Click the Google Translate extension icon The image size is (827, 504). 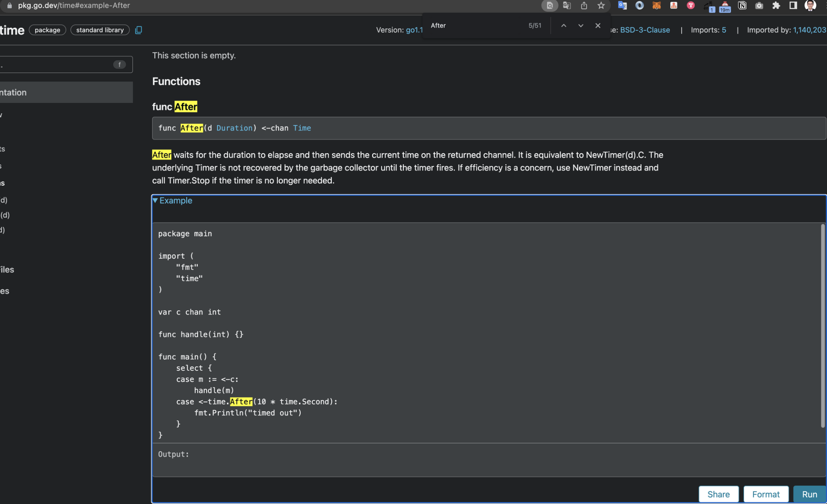click(622, 6)
